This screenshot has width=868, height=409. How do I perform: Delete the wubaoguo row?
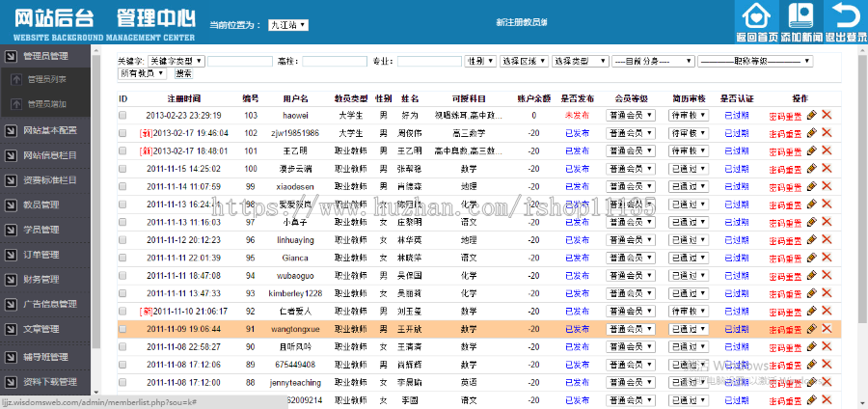click(827, 275)
